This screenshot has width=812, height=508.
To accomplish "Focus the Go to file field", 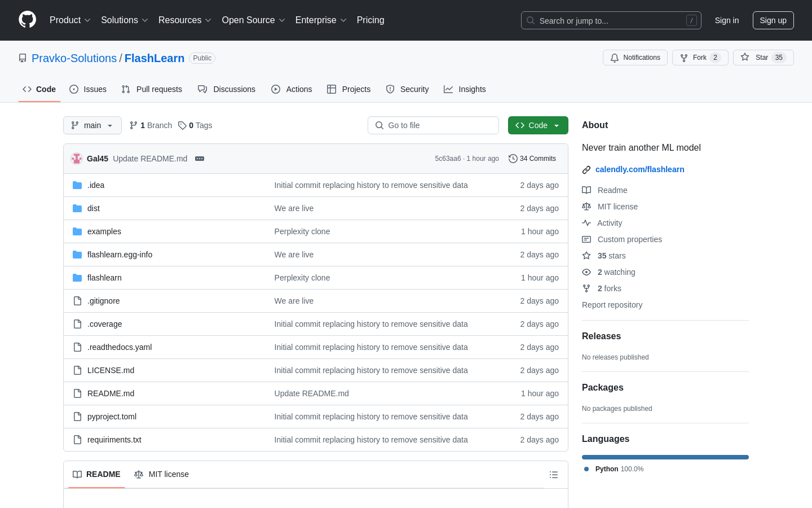I will coord(433,125).
